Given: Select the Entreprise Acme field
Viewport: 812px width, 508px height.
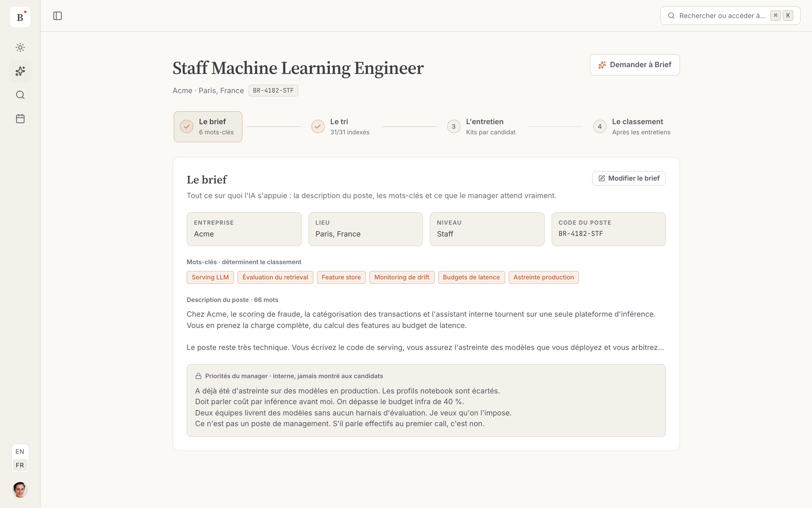Looking at the screenshot, I should coord(244,229).
